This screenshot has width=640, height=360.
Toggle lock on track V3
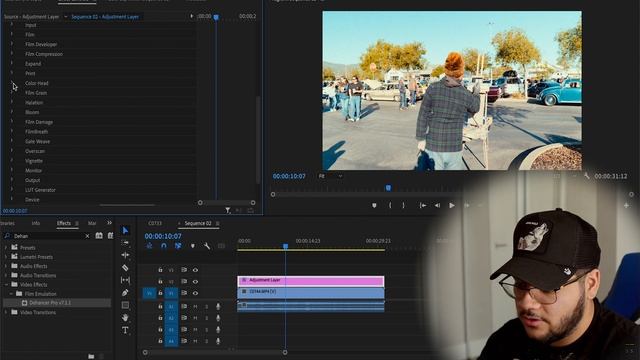[x=160, y=270]
